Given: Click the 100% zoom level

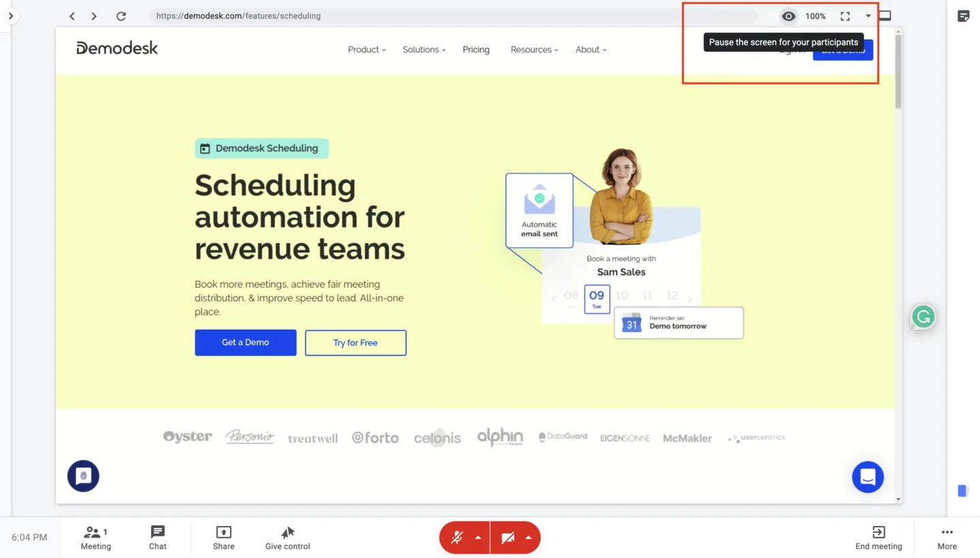Looking at the screenshot, I should tap(815, 16).
